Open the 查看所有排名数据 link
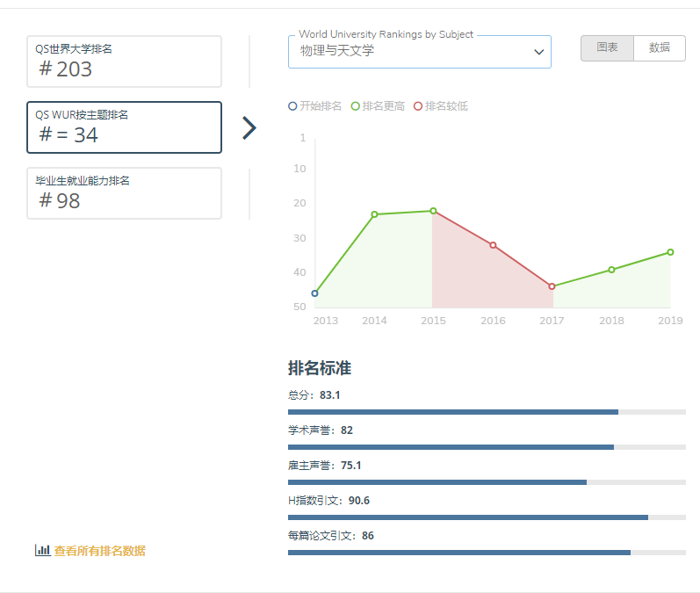Screen dimensions: 700x593 (x=99, y=551)
